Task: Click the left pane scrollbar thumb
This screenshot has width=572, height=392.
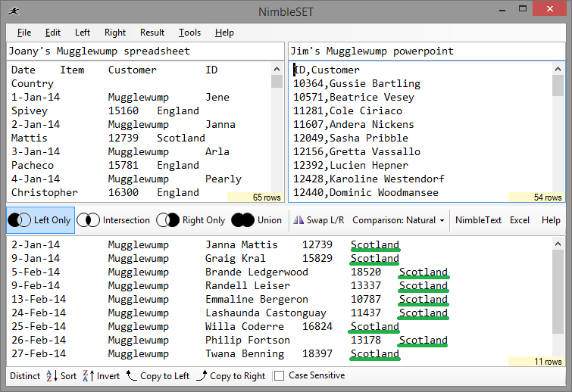Action: click(x=277, y=81)
